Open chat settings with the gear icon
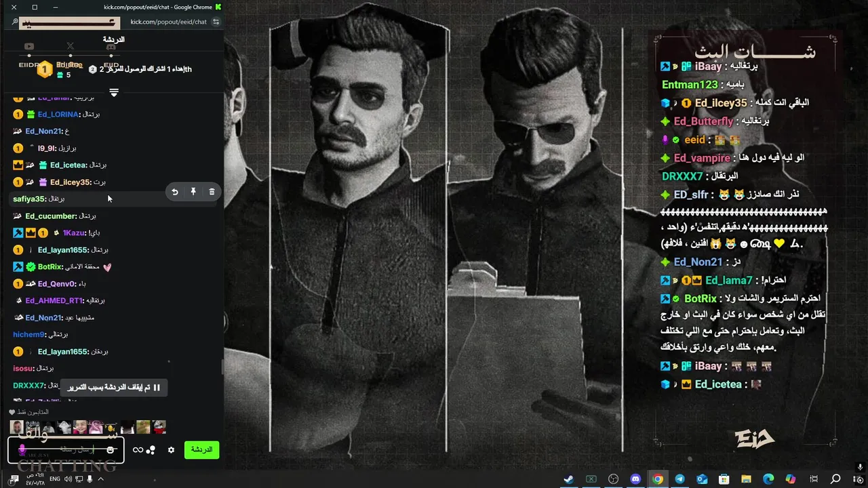868x488 pixels. pos(171,449)
